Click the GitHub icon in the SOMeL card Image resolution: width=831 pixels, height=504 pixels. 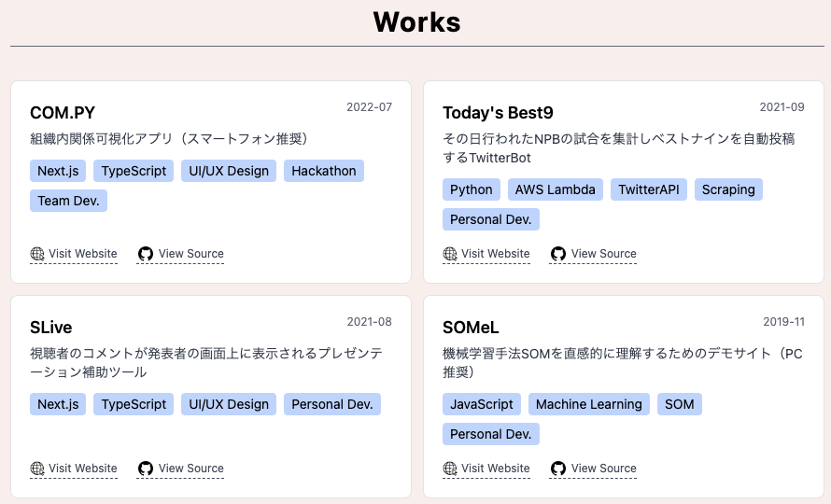tap(558, 469)
